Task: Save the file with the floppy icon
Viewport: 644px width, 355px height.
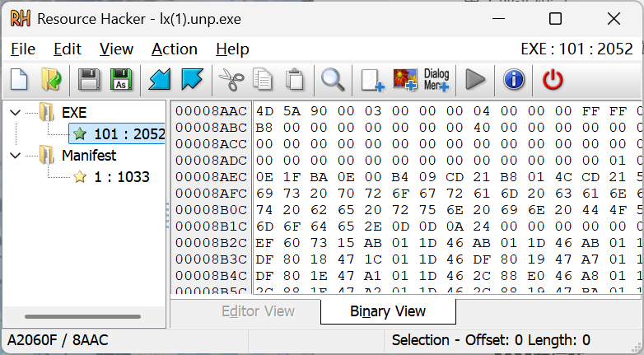Action: click(x=89, y=79)
